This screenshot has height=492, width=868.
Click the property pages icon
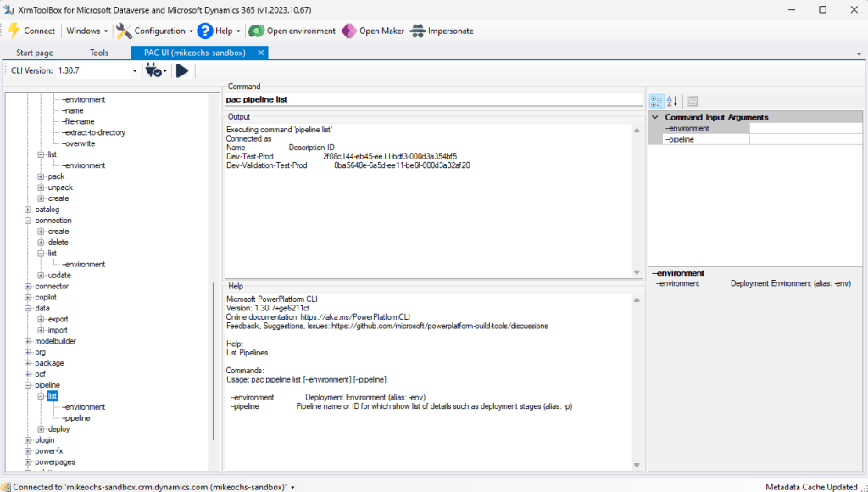click(x=692, y=101)
